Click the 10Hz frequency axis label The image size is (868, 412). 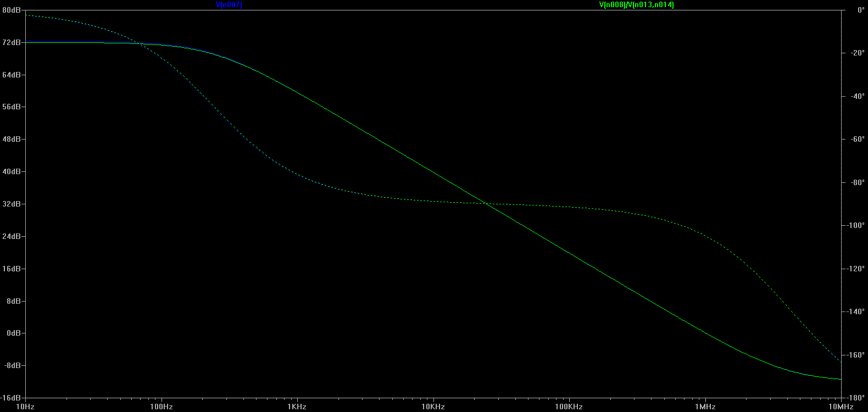(25, 407)
